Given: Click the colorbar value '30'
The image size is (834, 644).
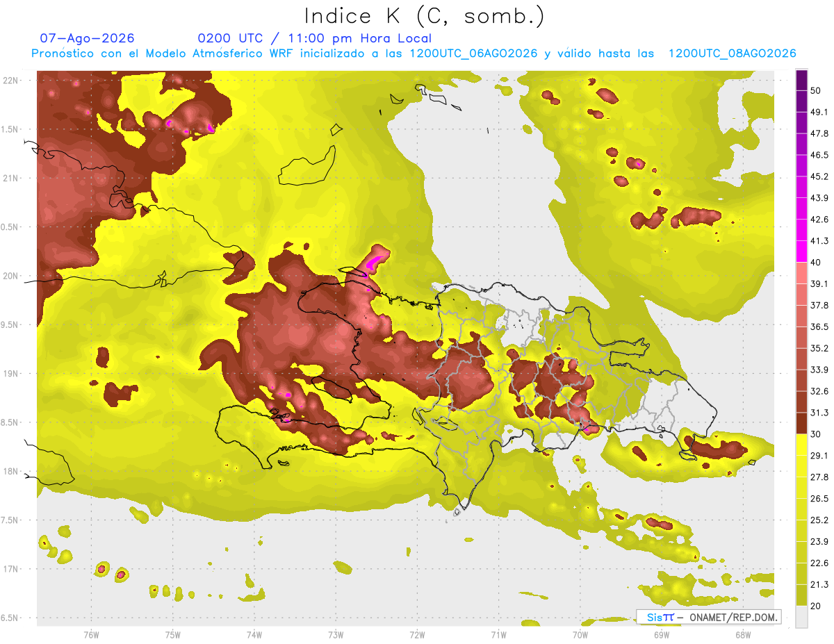Looking at the screenshot, I should [x=817, y=435].
